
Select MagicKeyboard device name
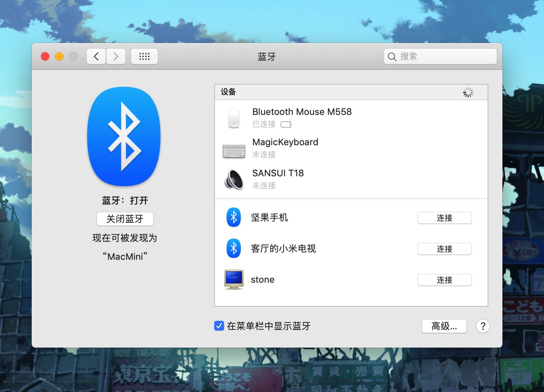285,142
